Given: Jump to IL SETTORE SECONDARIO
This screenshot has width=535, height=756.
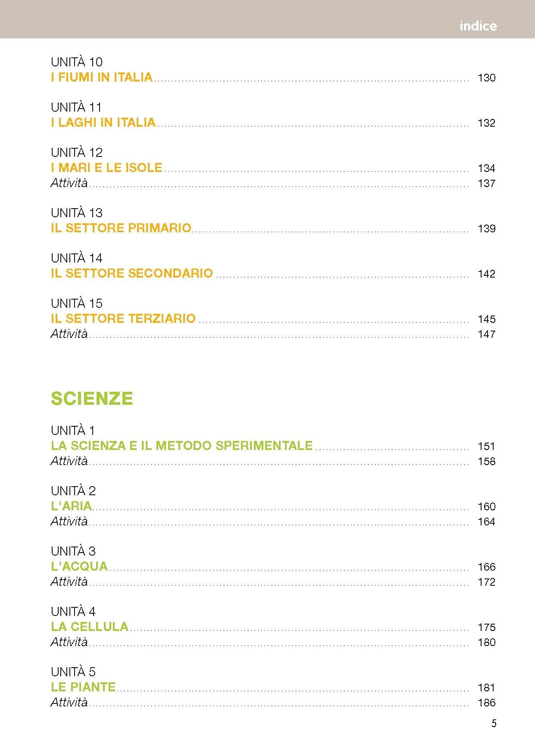Looking at the screenshot, I should tap(131, 273).
